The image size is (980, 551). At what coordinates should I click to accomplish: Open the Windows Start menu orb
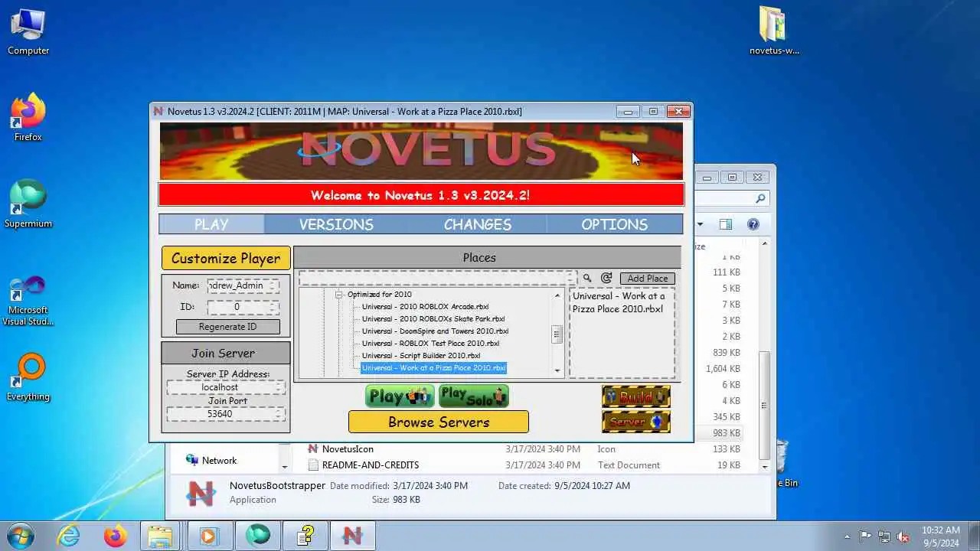coord(20,534)
